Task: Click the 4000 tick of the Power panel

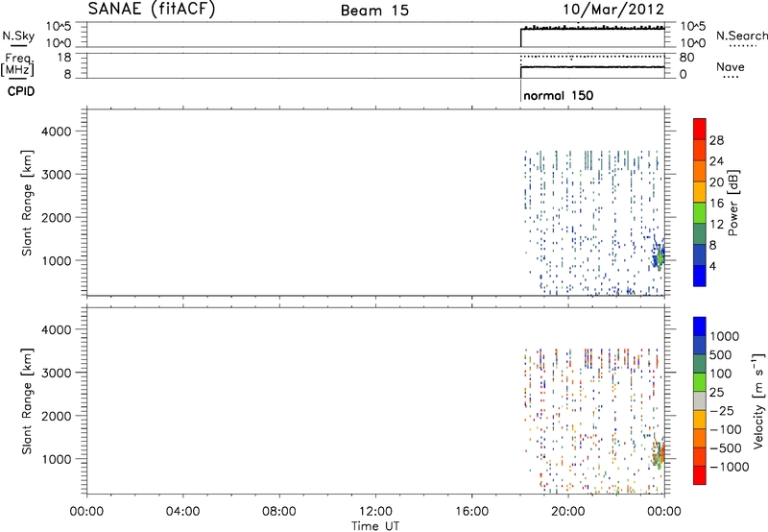Action: tap(57, 132)
